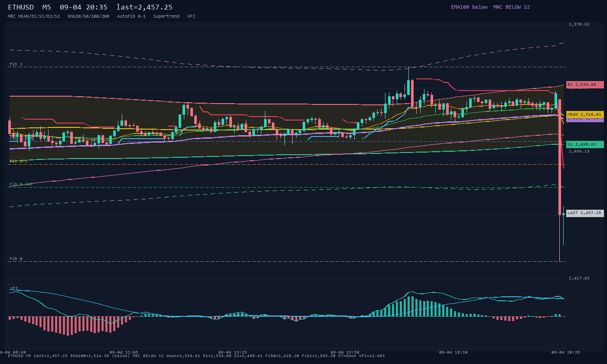Click the 2,494.13 price axis label
Screen dimensions: 607x364
click(579, 151)
